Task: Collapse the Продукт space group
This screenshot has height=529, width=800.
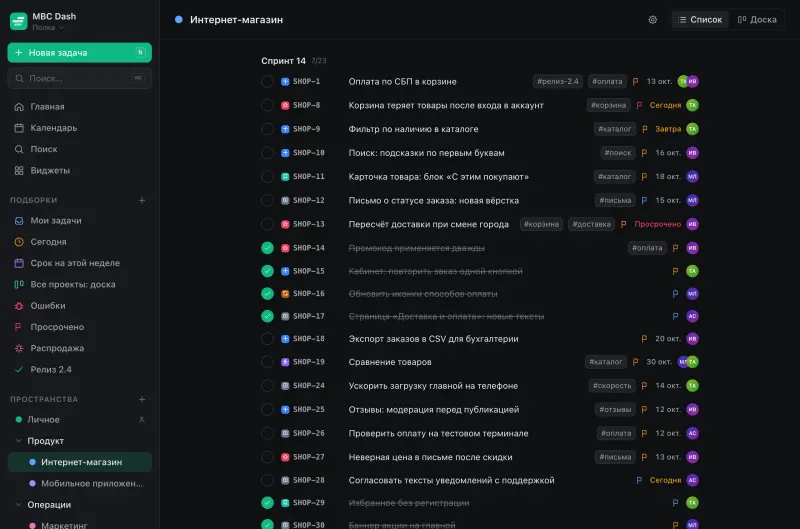Action: point(19,441)
